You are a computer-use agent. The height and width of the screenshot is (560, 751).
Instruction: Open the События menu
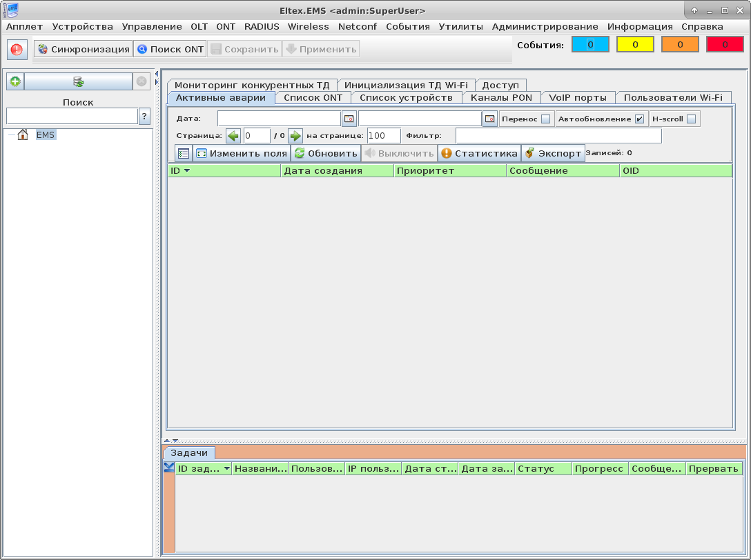click(408, 27)
